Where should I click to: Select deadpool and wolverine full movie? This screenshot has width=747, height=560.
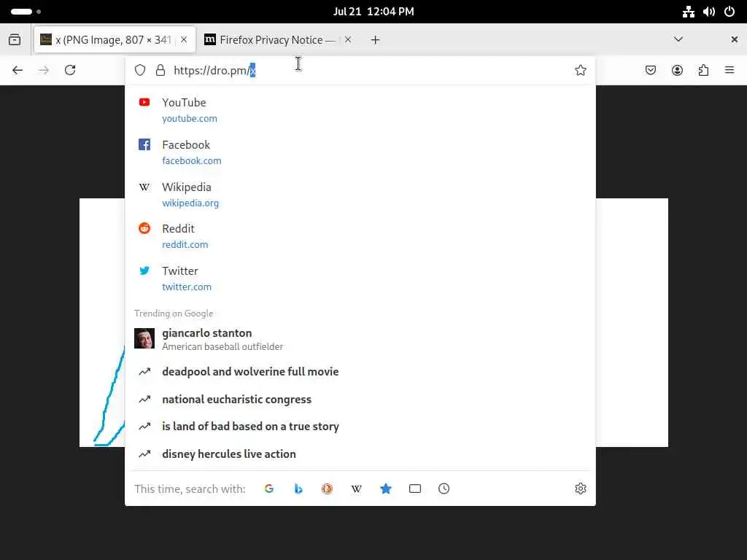pyautogui.click(x=360, y=371)
